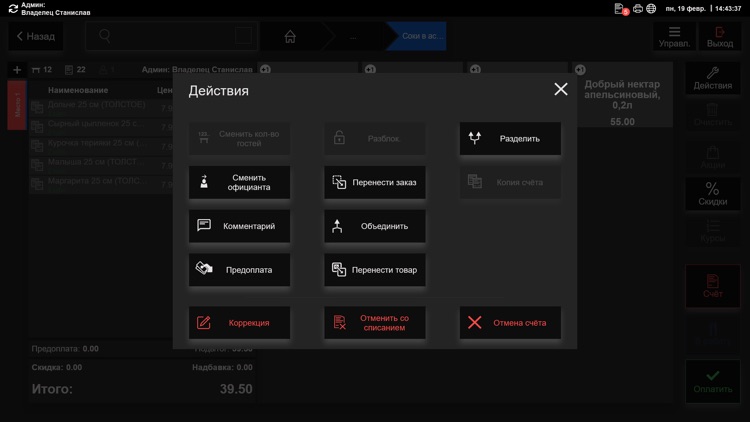Click the Разделить button
The width and height of the screenshot is (750, 422).
click(510, 138)
